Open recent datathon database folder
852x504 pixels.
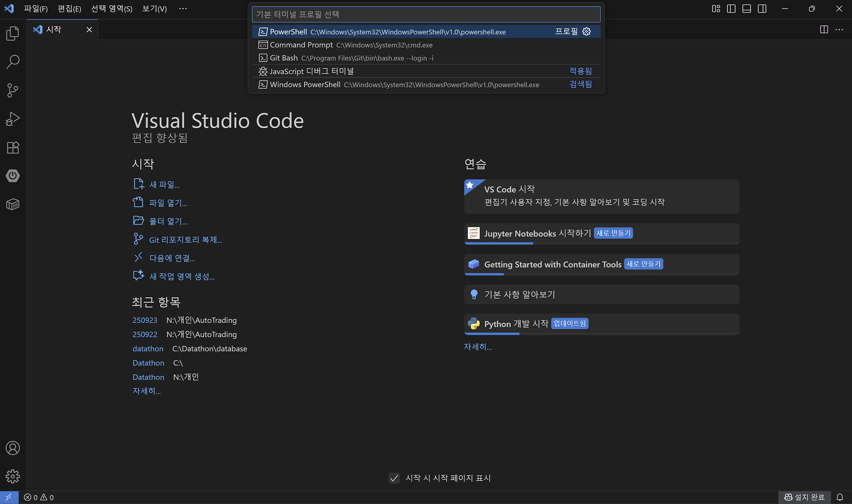point(148,349)
